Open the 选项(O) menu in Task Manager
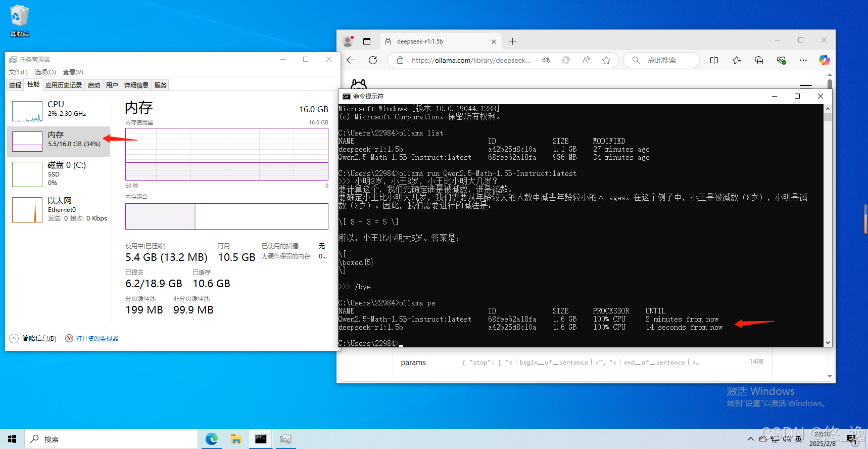868x449 pixels. pos(45,72)
